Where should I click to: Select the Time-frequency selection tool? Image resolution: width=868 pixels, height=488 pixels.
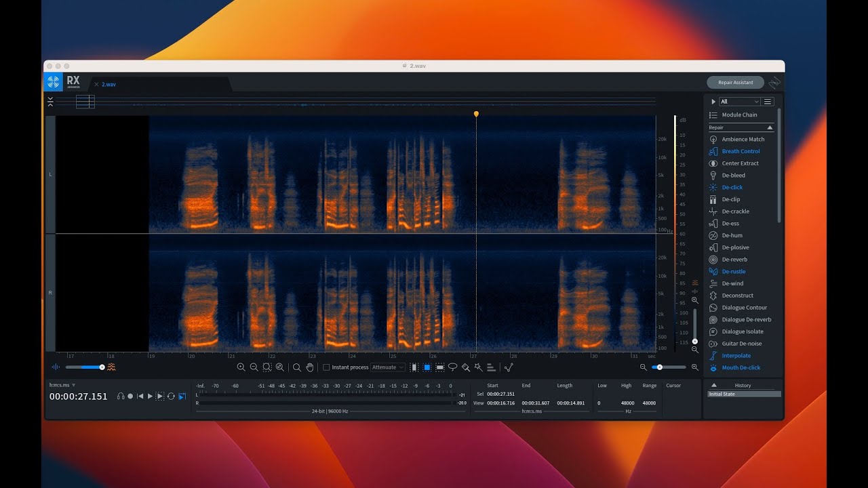coord(427,367)
